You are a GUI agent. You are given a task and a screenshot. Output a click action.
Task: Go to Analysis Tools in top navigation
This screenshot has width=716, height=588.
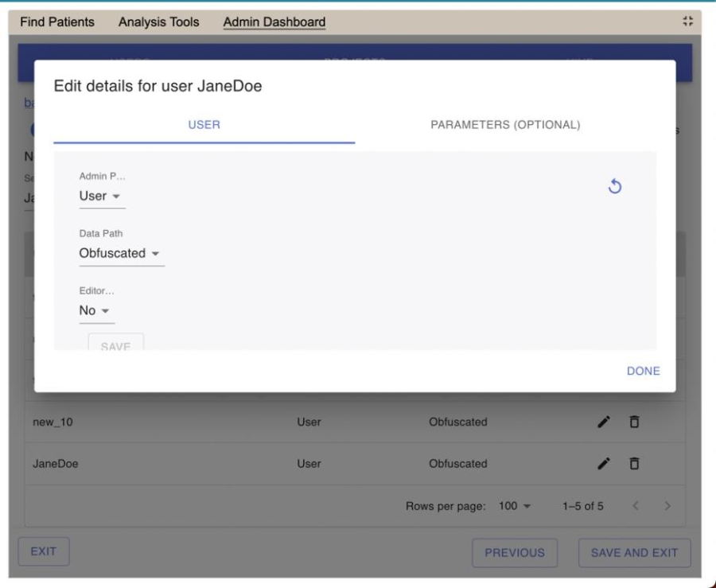(x=158, y=22)
